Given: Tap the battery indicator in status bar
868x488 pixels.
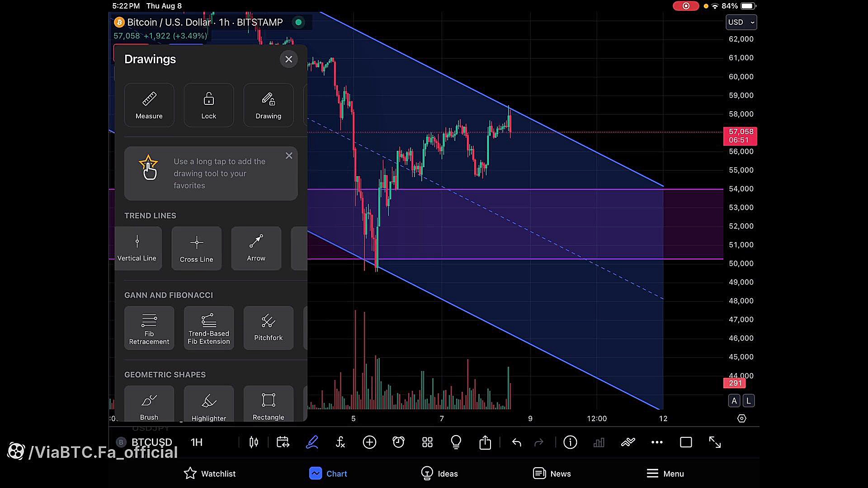Looking at the screenshot, I should [748, 6].
